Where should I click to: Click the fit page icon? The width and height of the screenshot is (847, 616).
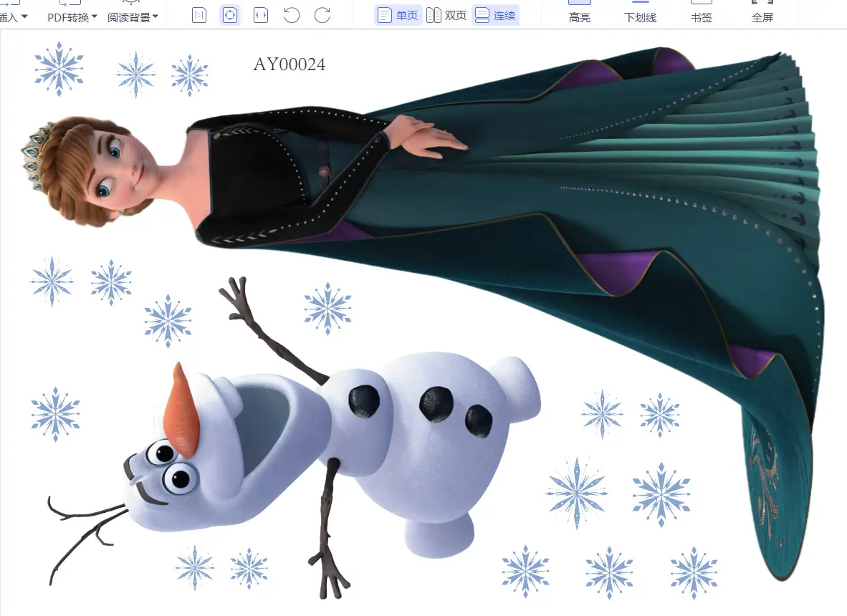230,16
